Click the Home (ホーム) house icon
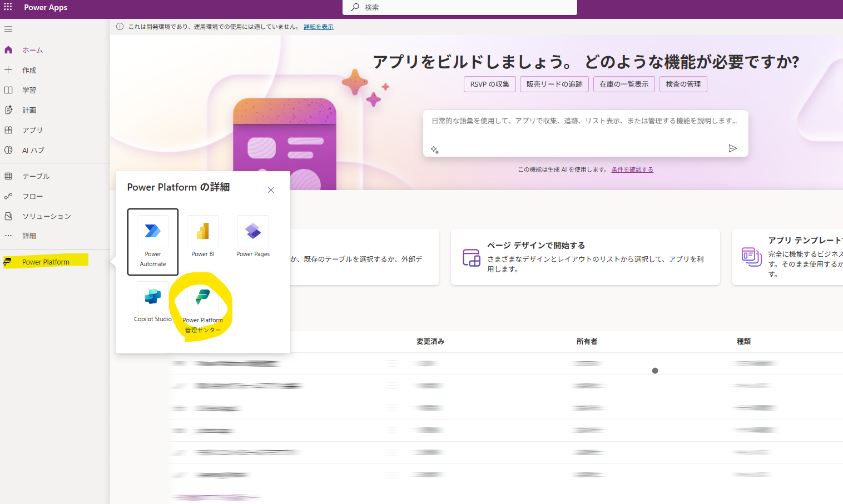The height and width of the screenshot is (504, 843). tap(8, 50)
